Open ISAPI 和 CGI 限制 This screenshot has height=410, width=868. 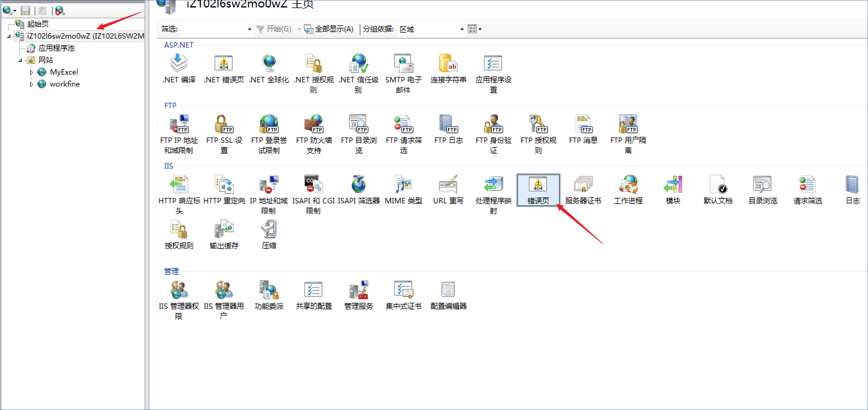[x=313, y=195]
